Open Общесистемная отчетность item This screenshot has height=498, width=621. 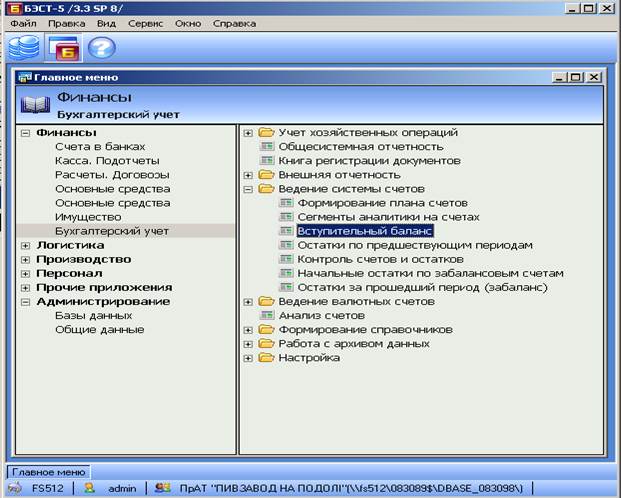[360, 147]
